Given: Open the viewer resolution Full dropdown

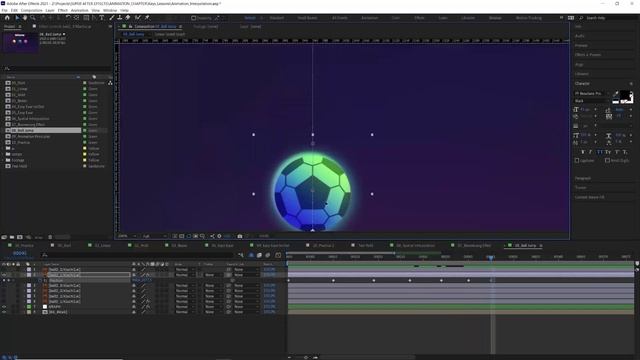Looking at the screenshot, I should (x=154, y=236).
